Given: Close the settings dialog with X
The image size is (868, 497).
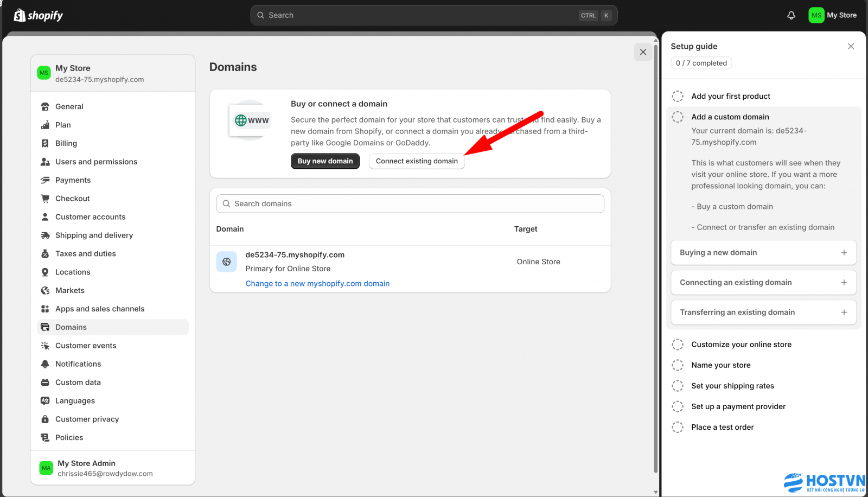Looking at the screenshot, I should point(643,52).
